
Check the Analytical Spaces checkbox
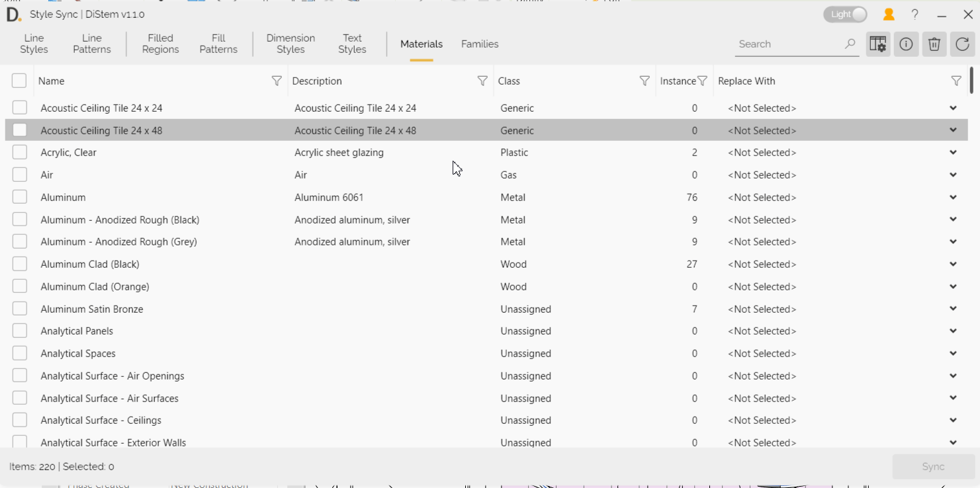pos(20,353)
